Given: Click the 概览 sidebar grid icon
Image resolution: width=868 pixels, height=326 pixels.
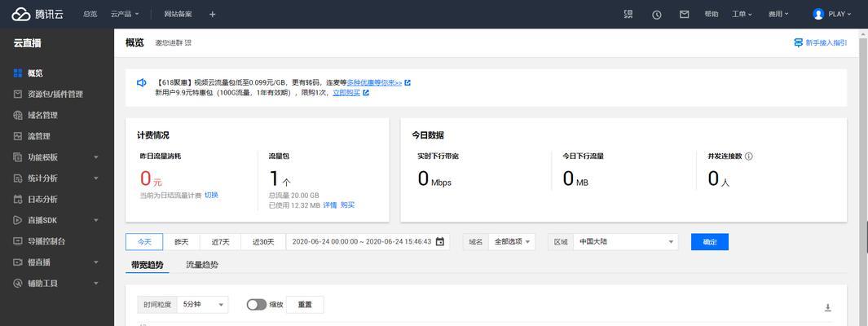Looking at the screenshot, I should 18,73.
